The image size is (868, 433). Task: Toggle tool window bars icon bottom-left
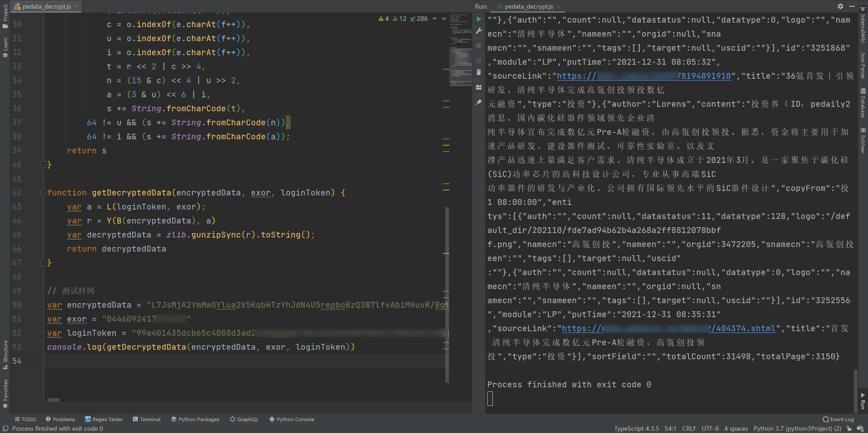[x=5, y=428]
